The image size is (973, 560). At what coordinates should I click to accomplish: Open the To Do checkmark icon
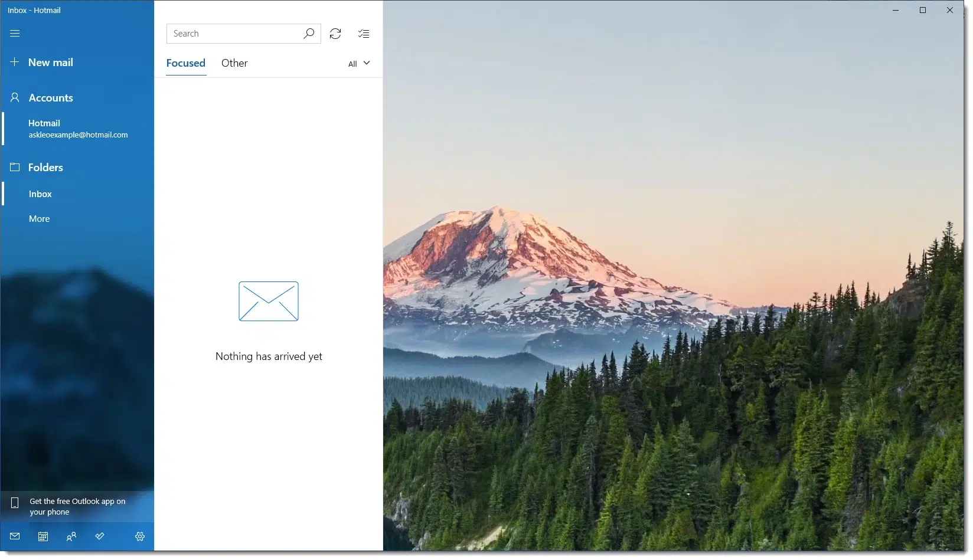[x=100, y=536]
